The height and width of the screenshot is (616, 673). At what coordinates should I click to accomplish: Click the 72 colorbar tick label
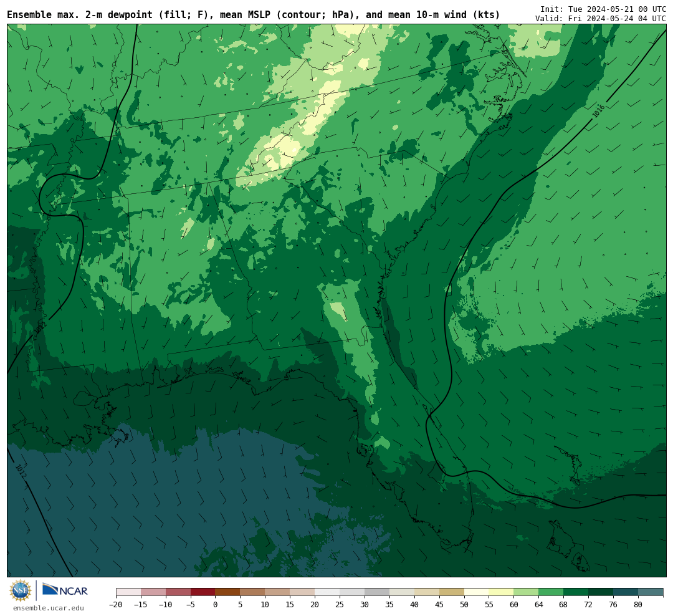[x=589, y=605]
